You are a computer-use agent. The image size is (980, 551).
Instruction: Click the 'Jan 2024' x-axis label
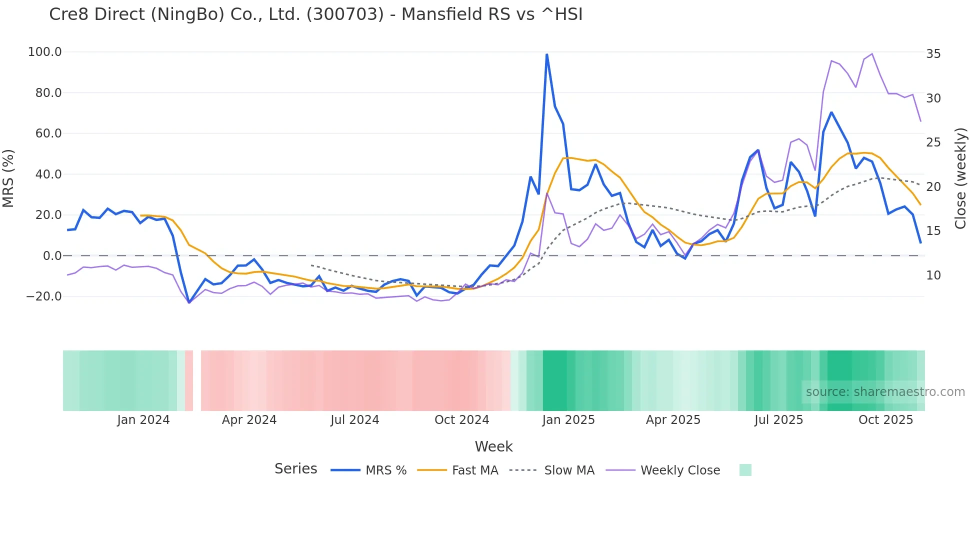[143, 420]
